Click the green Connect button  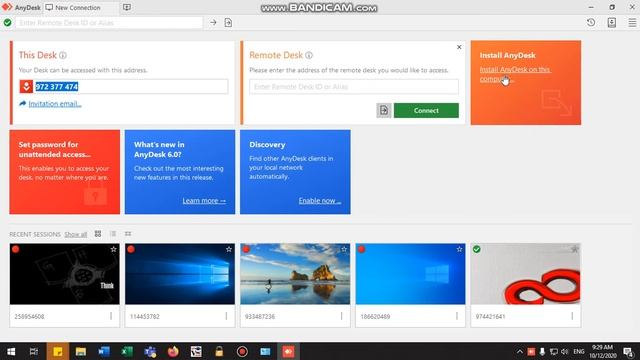(426, 110)
